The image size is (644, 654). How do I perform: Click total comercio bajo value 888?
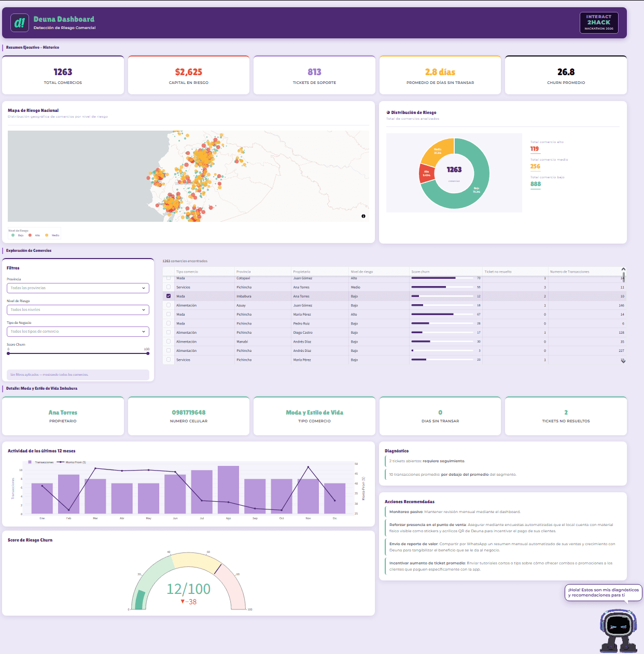[536, 184]
